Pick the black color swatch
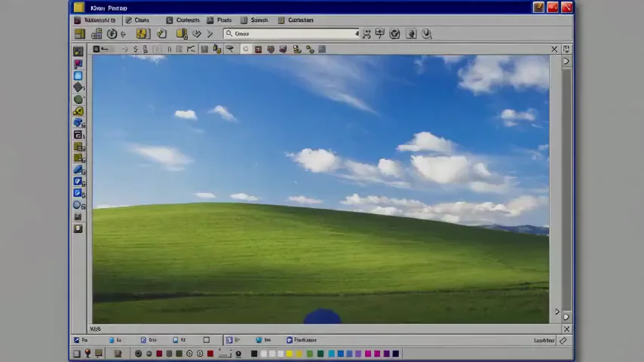Viewport: 644px width, 362px height. [254, 354]
